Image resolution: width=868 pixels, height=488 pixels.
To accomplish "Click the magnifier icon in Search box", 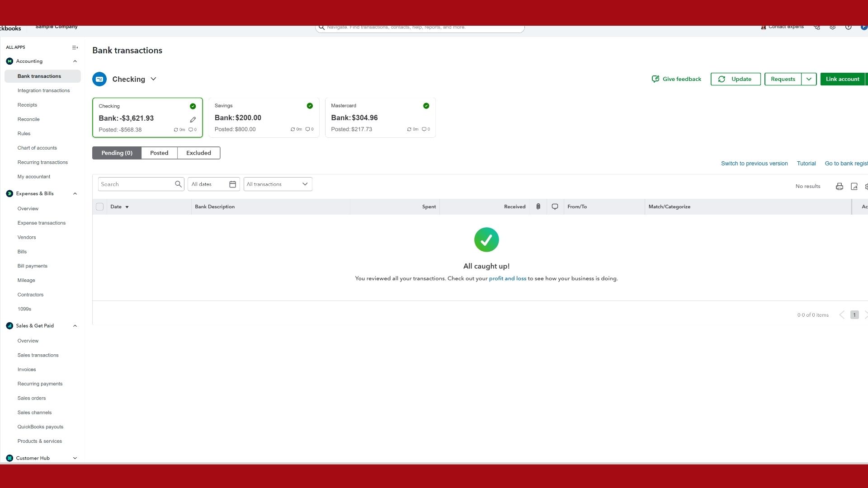I will tap(178, 184).
